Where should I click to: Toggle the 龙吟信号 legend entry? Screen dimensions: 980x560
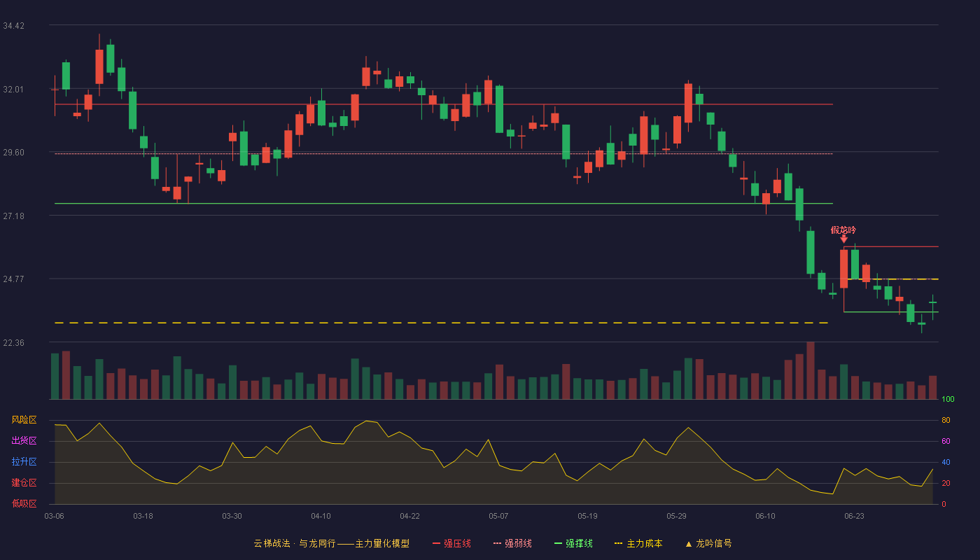click(708, 543)
